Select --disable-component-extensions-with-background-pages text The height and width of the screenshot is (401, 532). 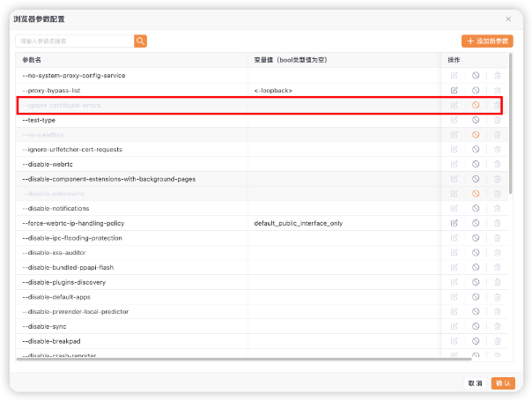click(109, 179)
